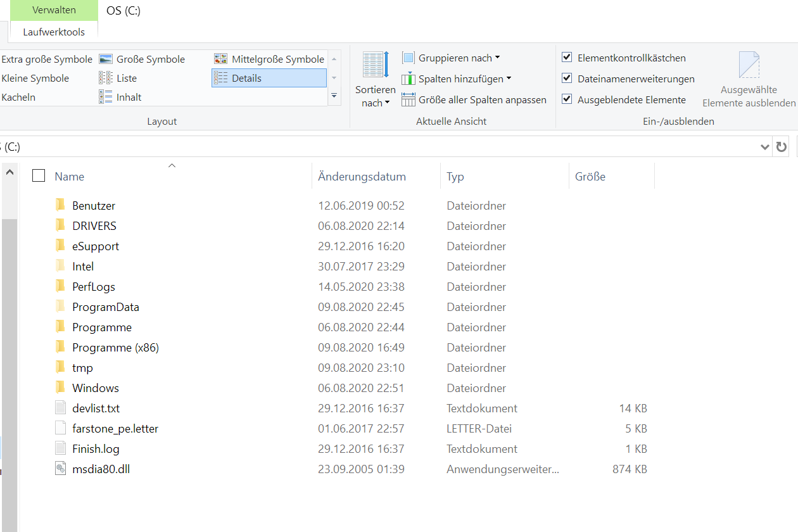Open the Sortieren nach dropdown arrow
798x532 pixels.
pyautogui.click(x=387, y=103)
